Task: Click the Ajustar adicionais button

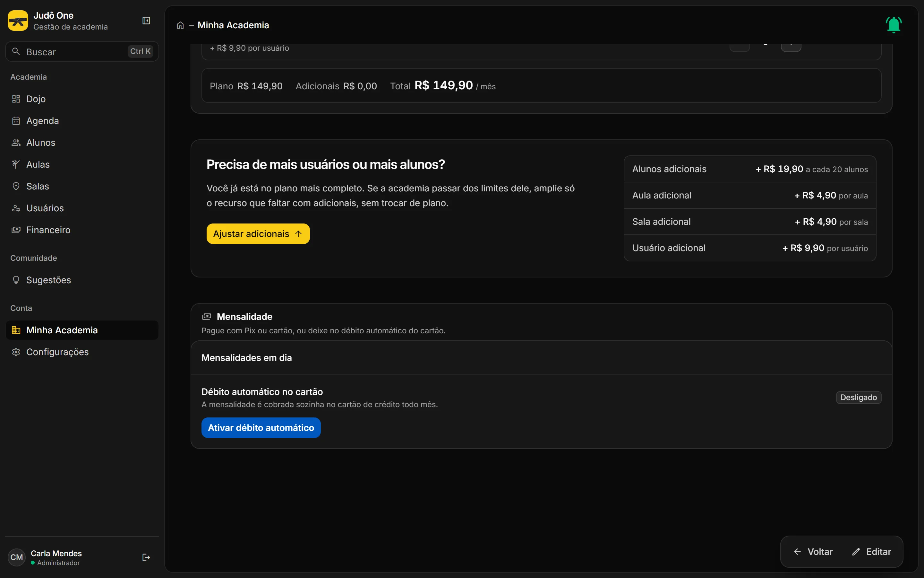Action: [258, 233]
